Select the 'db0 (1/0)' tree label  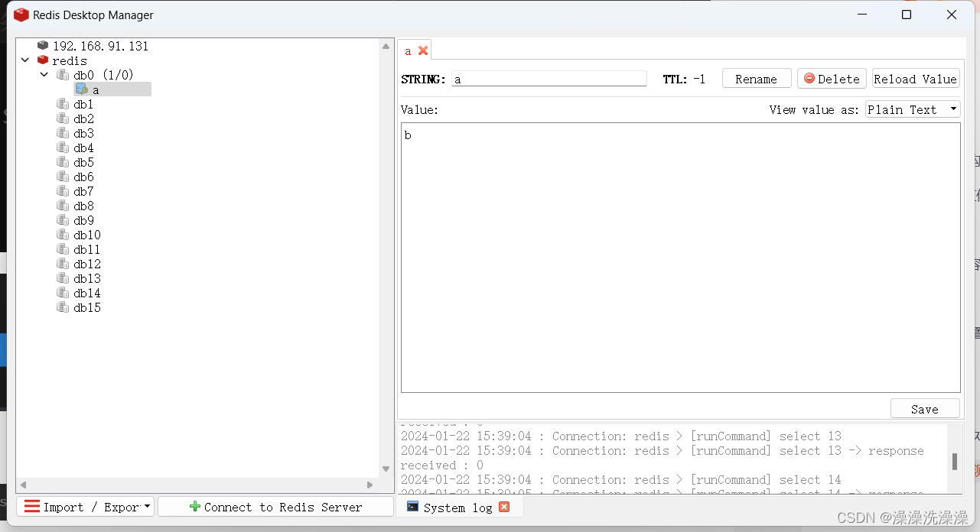pos(104,75)
